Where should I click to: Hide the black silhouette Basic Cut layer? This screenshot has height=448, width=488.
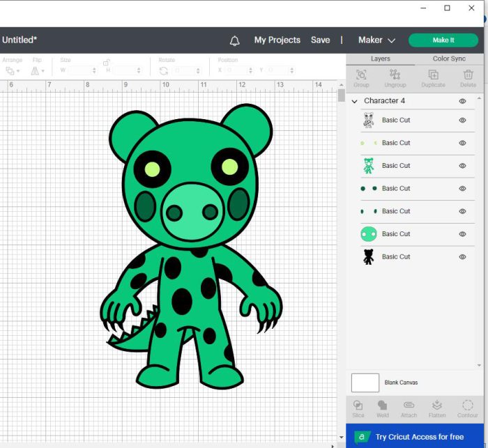[462, 257]
